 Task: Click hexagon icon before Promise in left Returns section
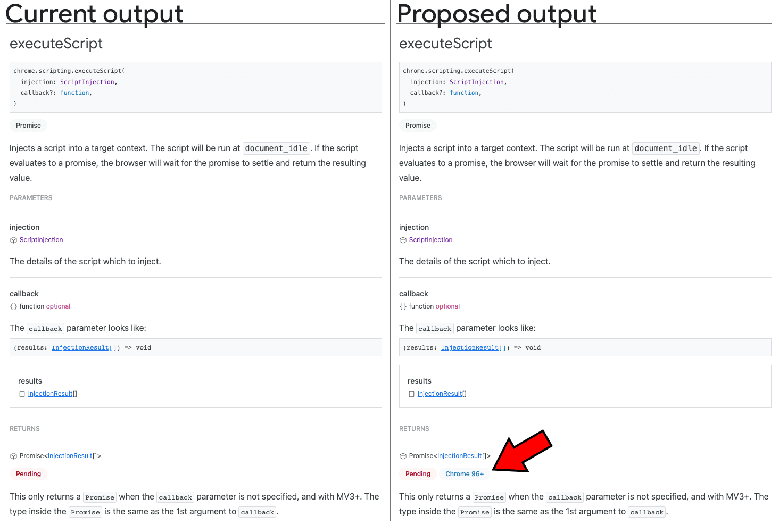[13, 455]
